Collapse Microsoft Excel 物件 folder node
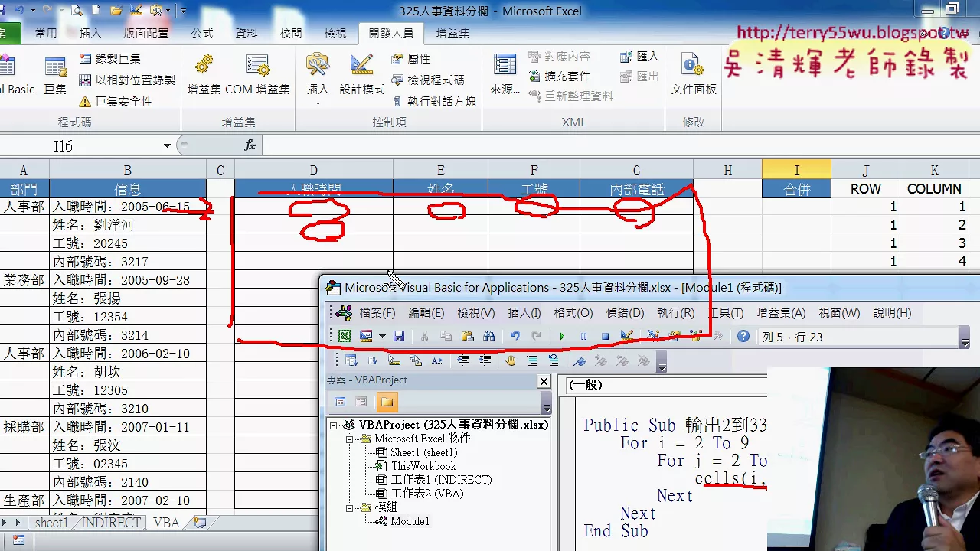This screenshot has width=980, height=551. point(349,439)
